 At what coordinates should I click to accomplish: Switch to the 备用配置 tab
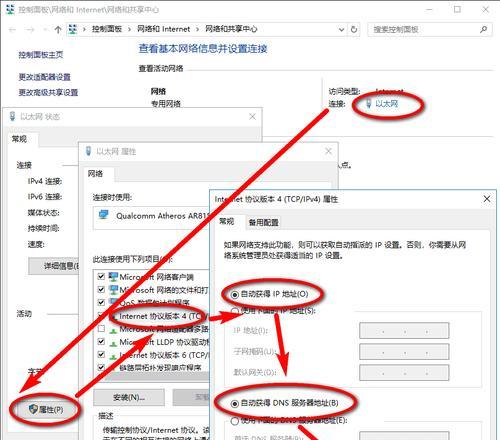263,222
